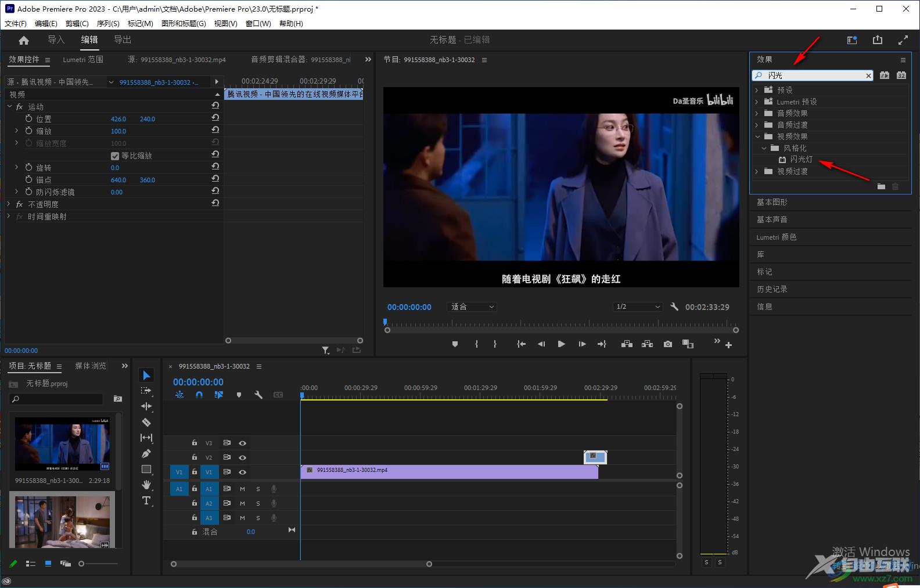
Task: Select the 闪光灯 strobe light effect
Action: [801, 159]
